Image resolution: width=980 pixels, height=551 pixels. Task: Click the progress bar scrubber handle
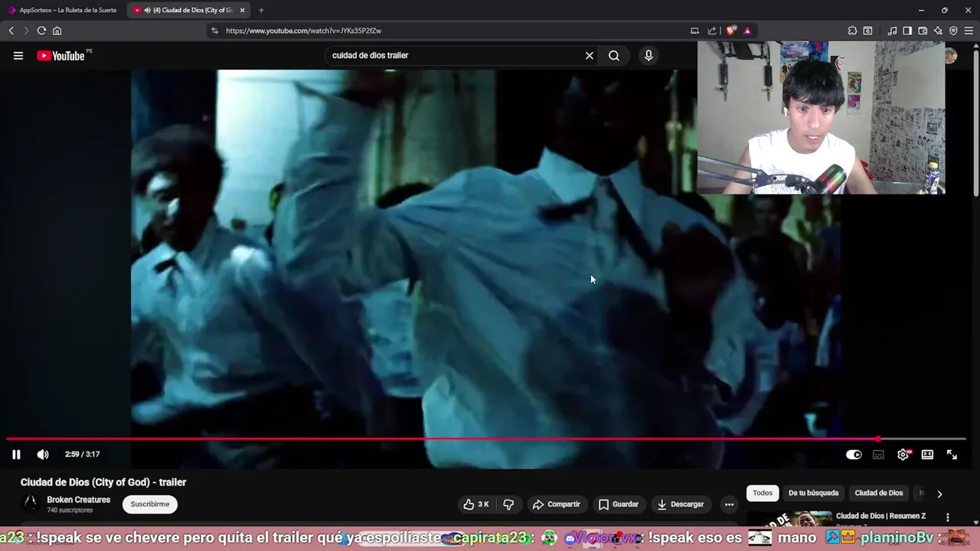tap(878, 439)
